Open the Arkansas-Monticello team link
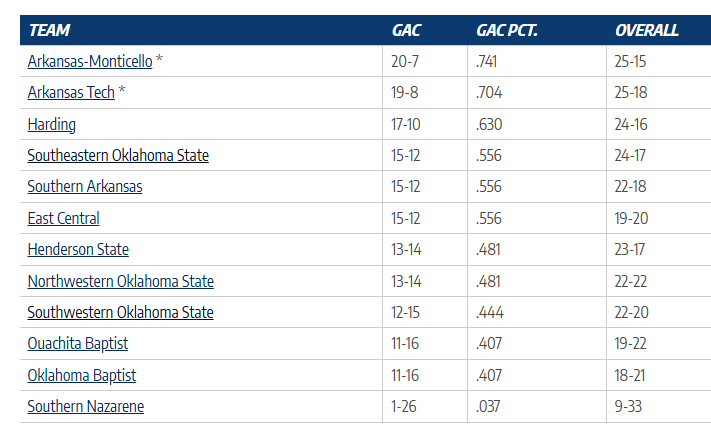The height and width of the screenshot is (433, 711). [x=90, y=61]
